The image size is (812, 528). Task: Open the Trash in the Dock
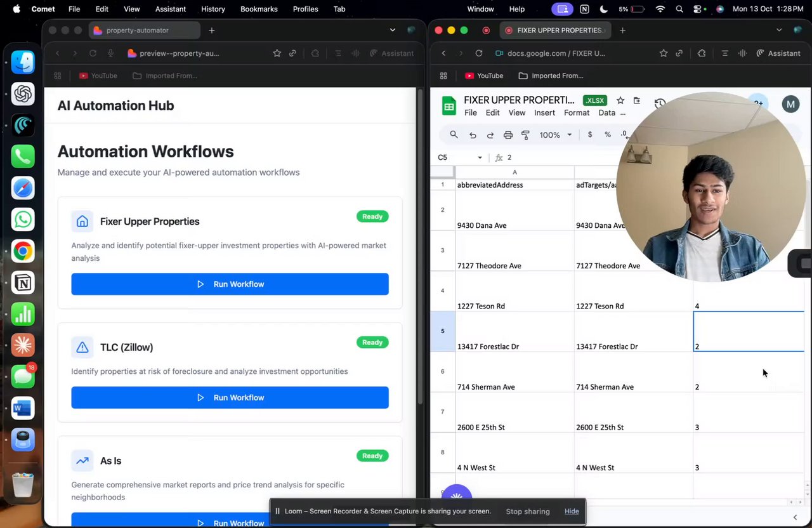click(23, 485)
